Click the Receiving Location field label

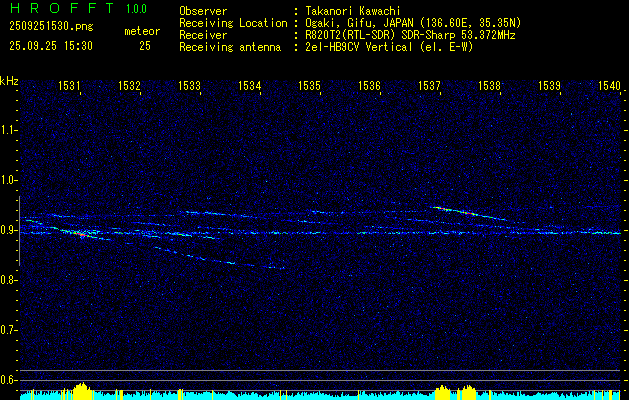[233, 23]
